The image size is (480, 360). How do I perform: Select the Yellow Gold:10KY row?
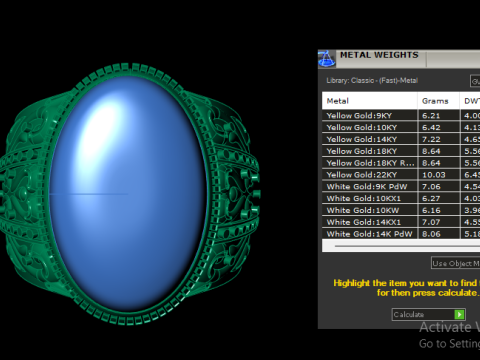401,127
